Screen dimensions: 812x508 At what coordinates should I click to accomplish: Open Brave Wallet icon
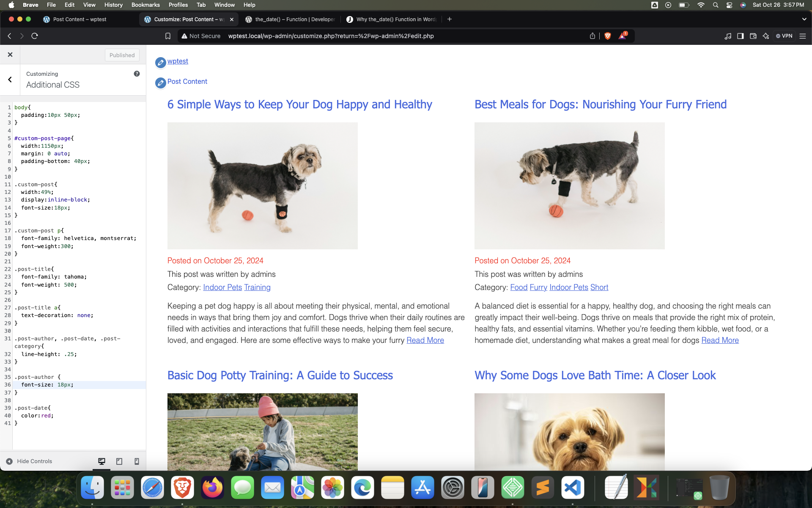pos(753,36)
